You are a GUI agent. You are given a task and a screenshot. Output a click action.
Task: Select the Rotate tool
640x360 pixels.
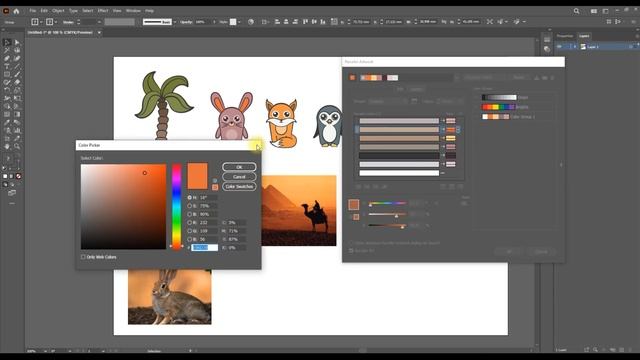[7, 90]
